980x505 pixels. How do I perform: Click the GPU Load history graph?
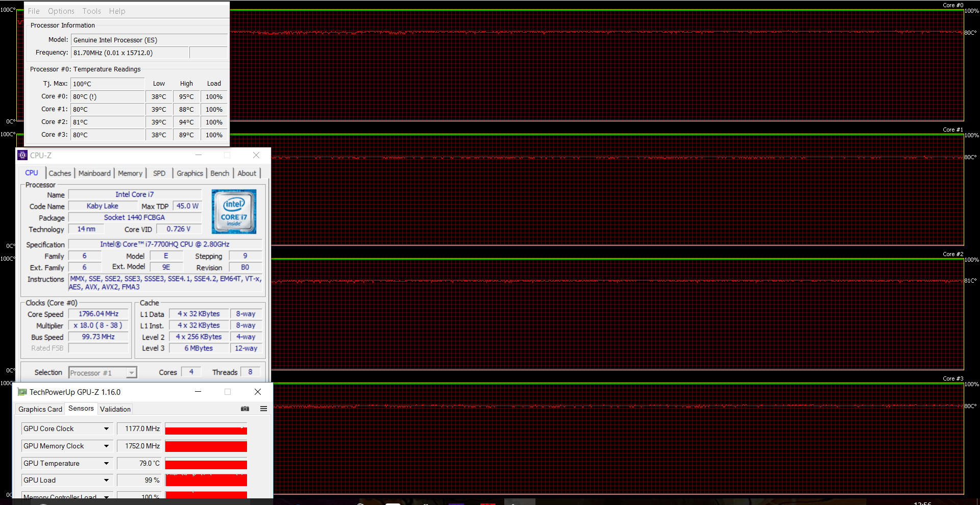point(206,481)
